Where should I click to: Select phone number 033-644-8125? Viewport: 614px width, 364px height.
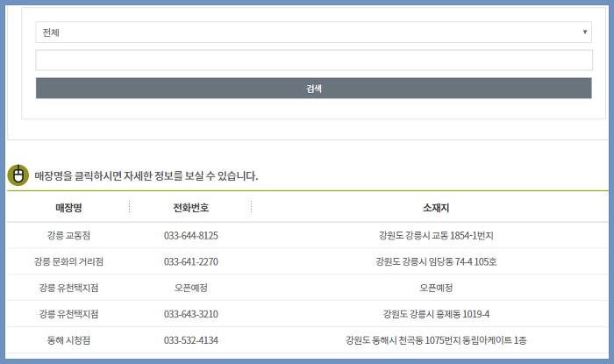point(190,236)
